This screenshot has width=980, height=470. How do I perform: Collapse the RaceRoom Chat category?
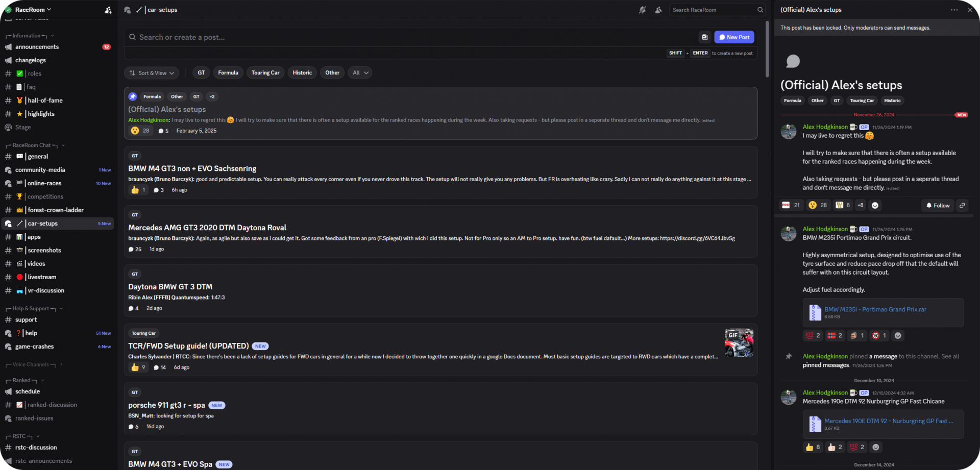35,145
